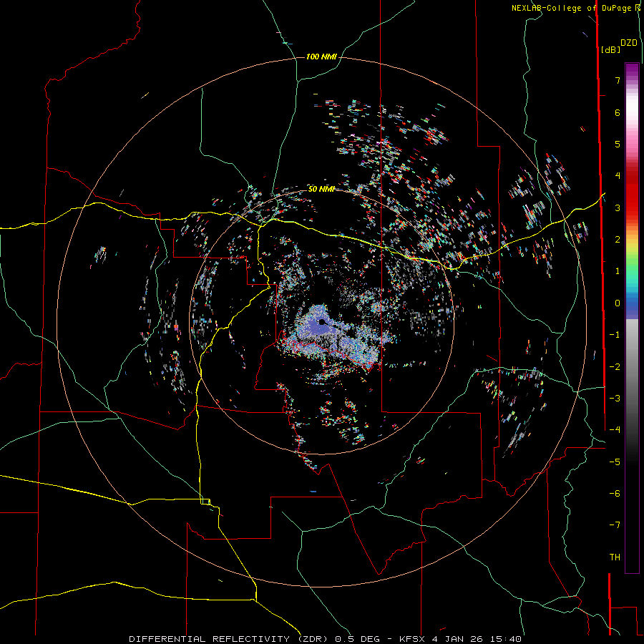
Task: Click the KFSX station identifier in caption
Action: coord(411,639)
